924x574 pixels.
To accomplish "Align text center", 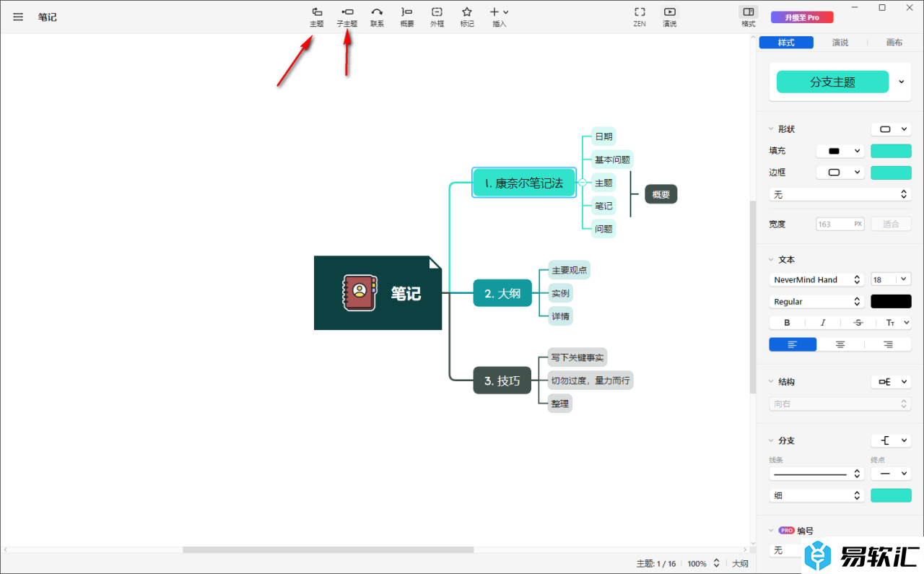I will coord(840,344).
